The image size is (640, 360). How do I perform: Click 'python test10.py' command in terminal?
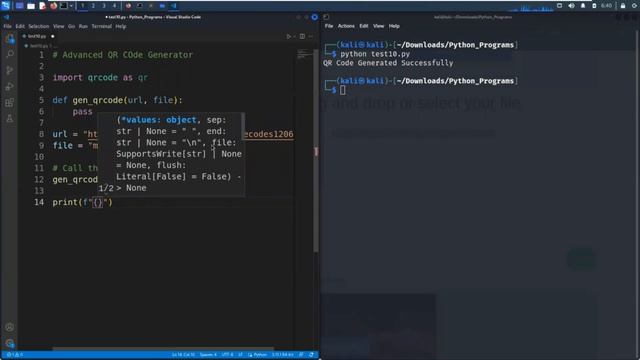pyautogui.click(x=375, y=54)
